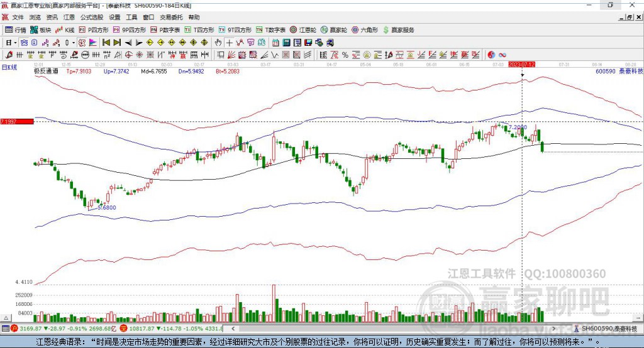Click the save floppy disk icon
Viewport: 644px width, 348px height.
tap(308, 43)
